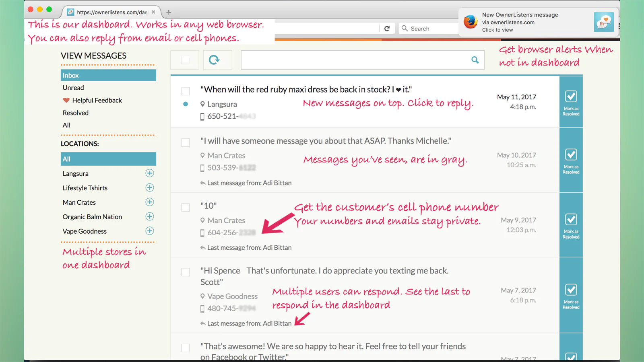Click the Firefox icon in the notification
Screen dimensions: 644x362
click(x=470, y=22)
